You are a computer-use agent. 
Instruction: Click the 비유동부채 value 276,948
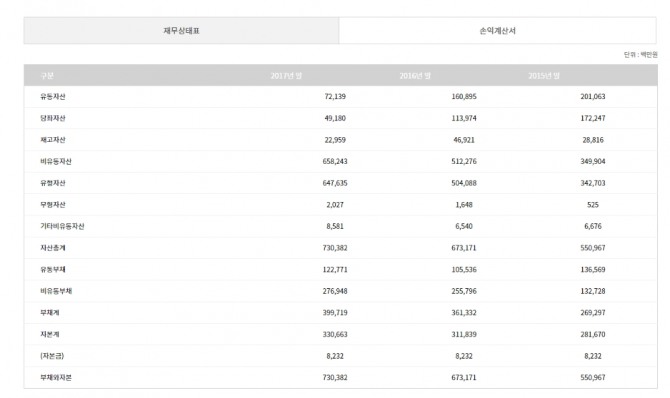[335, 291]
